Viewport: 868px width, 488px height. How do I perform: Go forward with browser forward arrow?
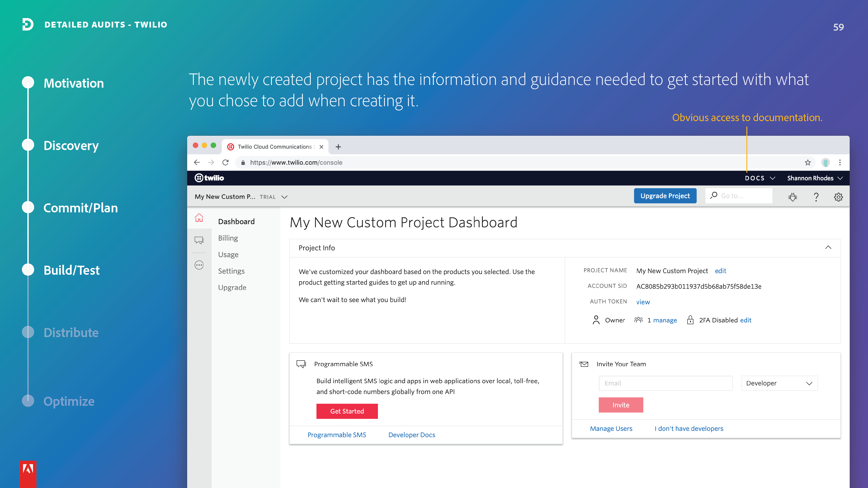tap(211, 162)
